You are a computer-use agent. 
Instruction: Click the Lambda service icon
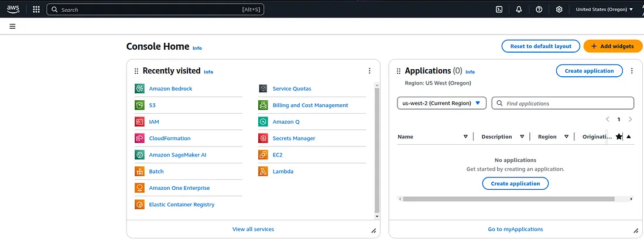click(x=263, y=171)
